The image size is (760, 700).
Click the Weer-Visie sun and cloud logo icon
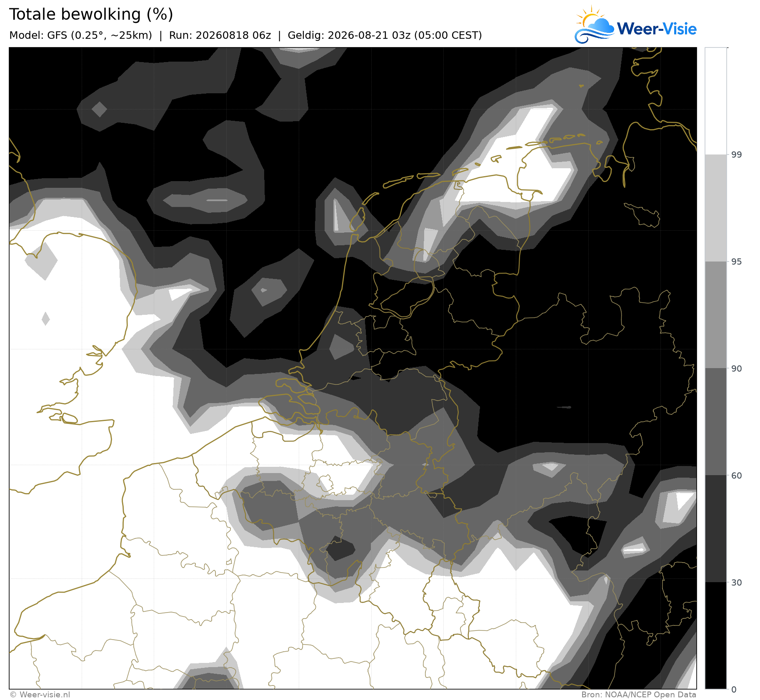click(x=594, y=25)
